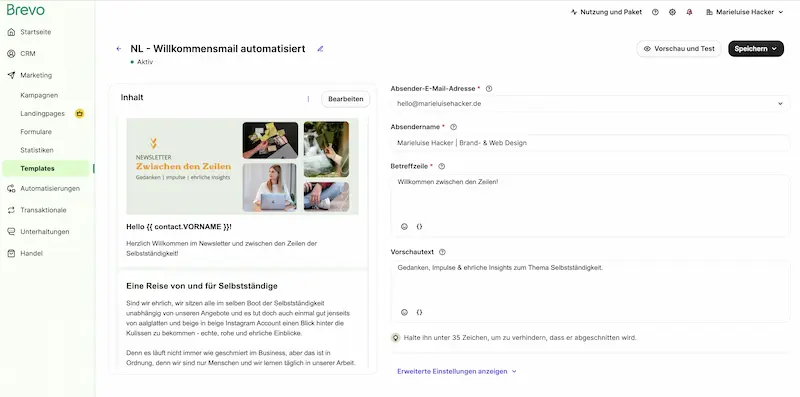Click help icon next to Absender-E-Mail-Adresse
The height and width of the screenshot is (397, 800).
pyautogui.click(x=489, y=89)
